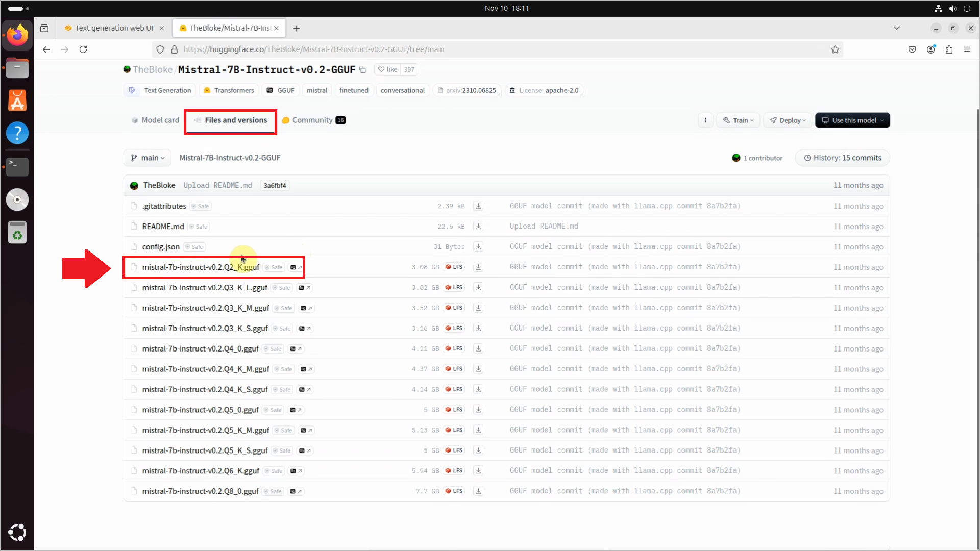Open mistral-7b-instruct-v0.2.Q3_K_S.gguf file
This screenshot has height=551, width=980.
(x=205, y=329)
